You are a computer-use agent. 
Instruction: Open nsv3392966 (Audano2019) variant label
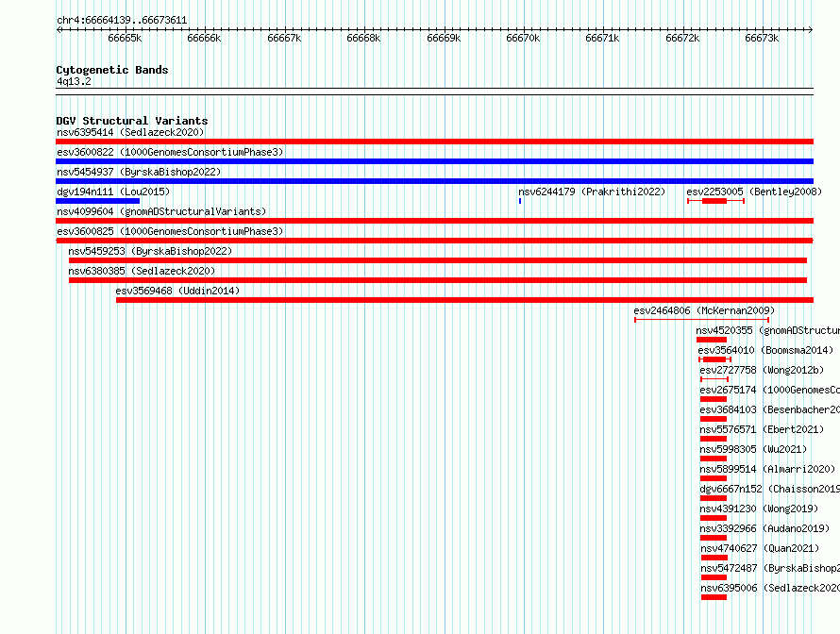764,528
